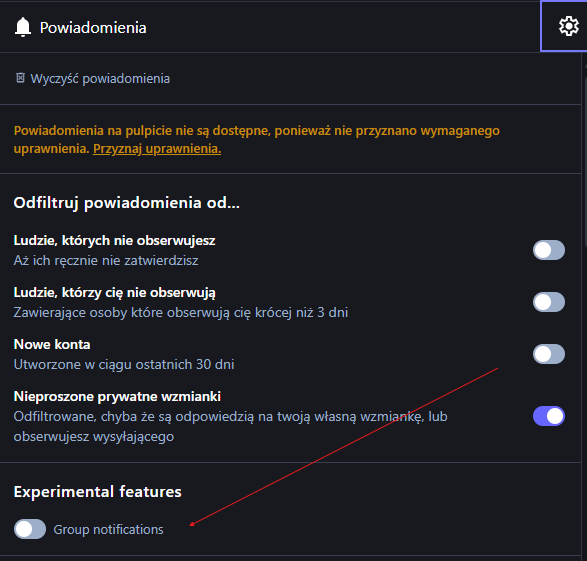
Task: Click Ludzie, którzy cię nie obserwują label
Action: click(x=115, y=292)
